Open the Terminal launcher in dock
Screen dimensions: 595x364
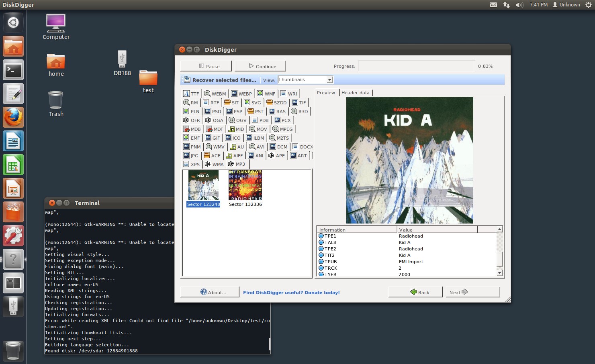(13, 70)
